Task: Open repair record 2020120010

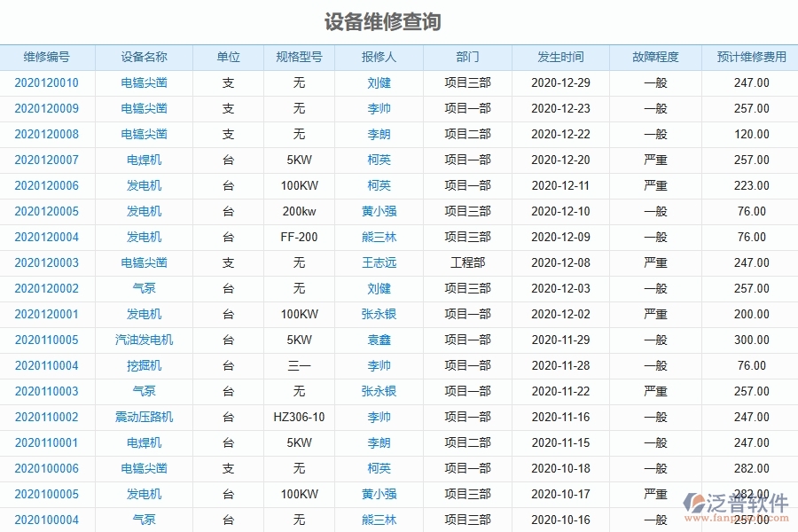Action: [47, 82]
